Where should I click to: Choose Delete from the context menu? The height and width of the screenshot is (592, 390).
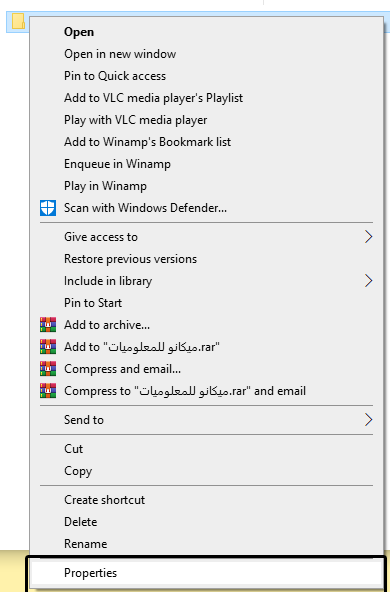tap(207, 521)
